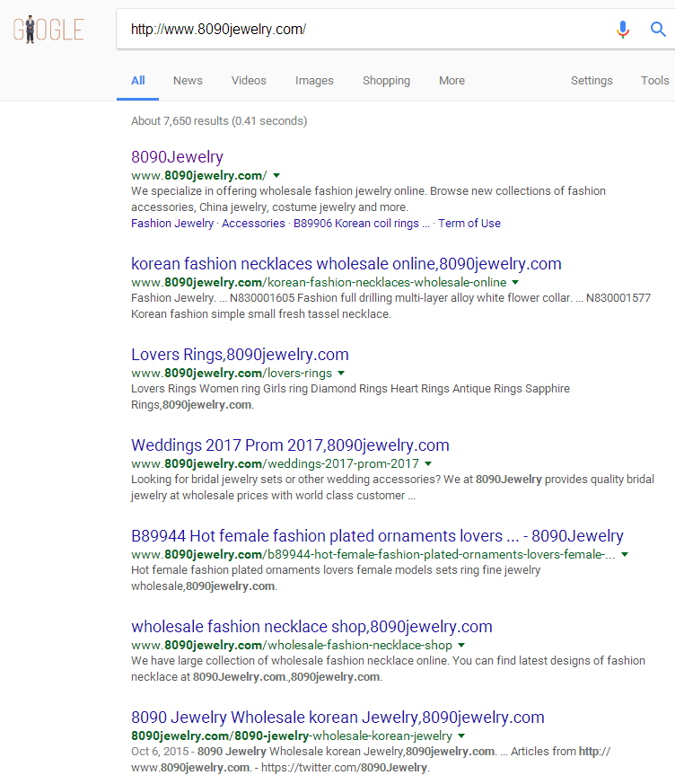Switch to the News tab
This screenshot has width=675, height=784.
click(188, 81)
